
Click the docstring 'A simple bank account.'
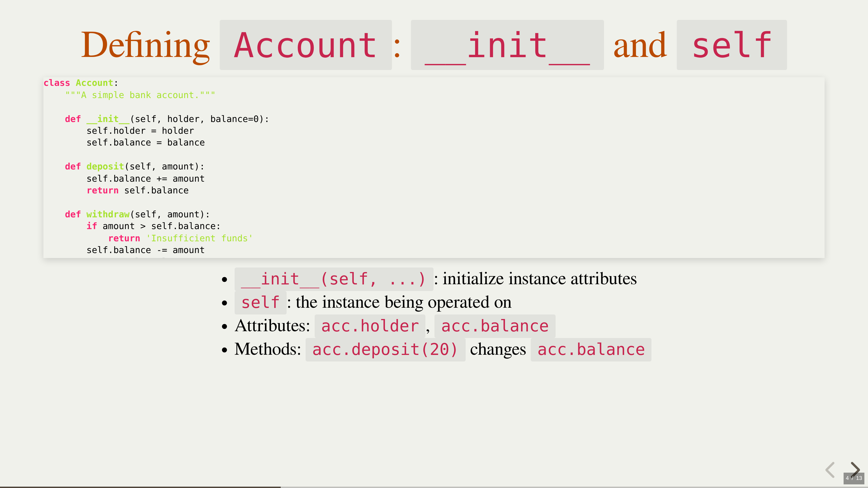tap(140, 95)
